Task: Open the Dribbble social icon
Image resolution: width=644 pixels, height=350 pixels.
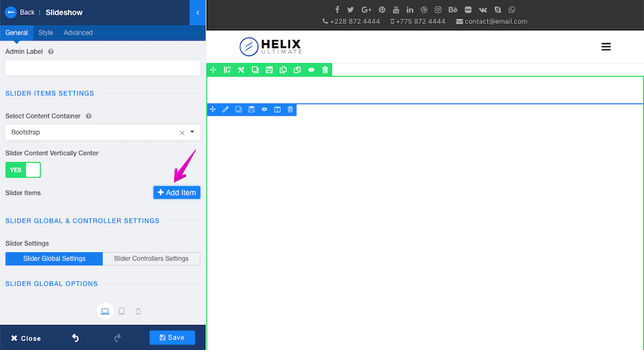Action: click(x=424, y=10)
